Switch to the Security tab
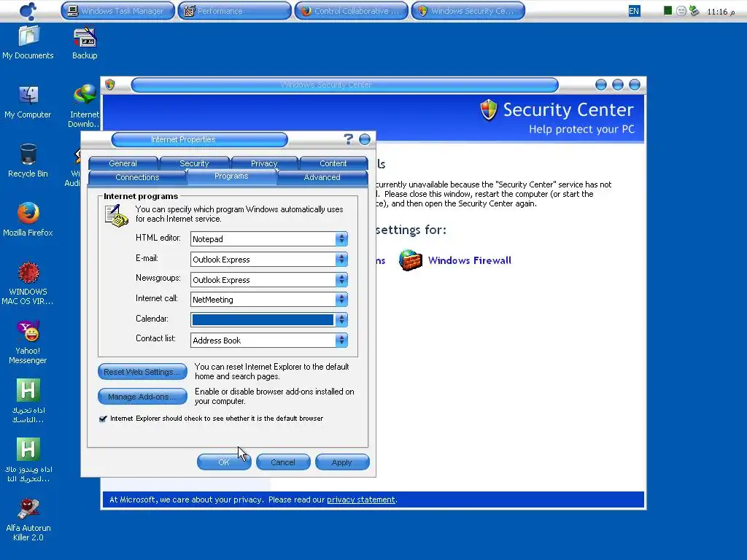Screen dimensions: 747x560 194,163
